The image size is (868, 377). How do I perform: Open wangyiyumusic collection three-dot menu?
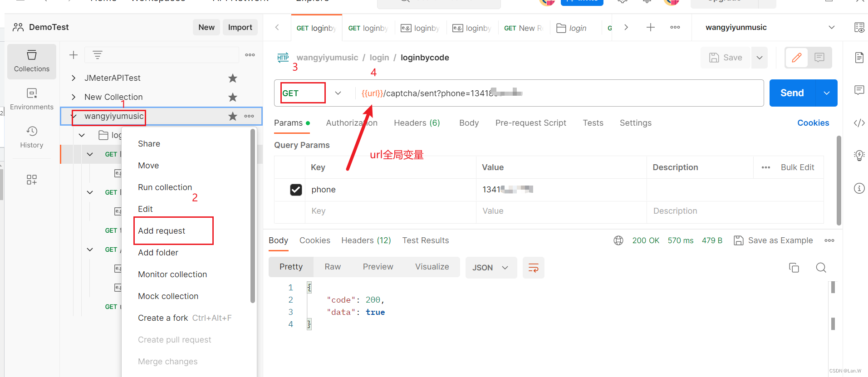coord(249,116)
